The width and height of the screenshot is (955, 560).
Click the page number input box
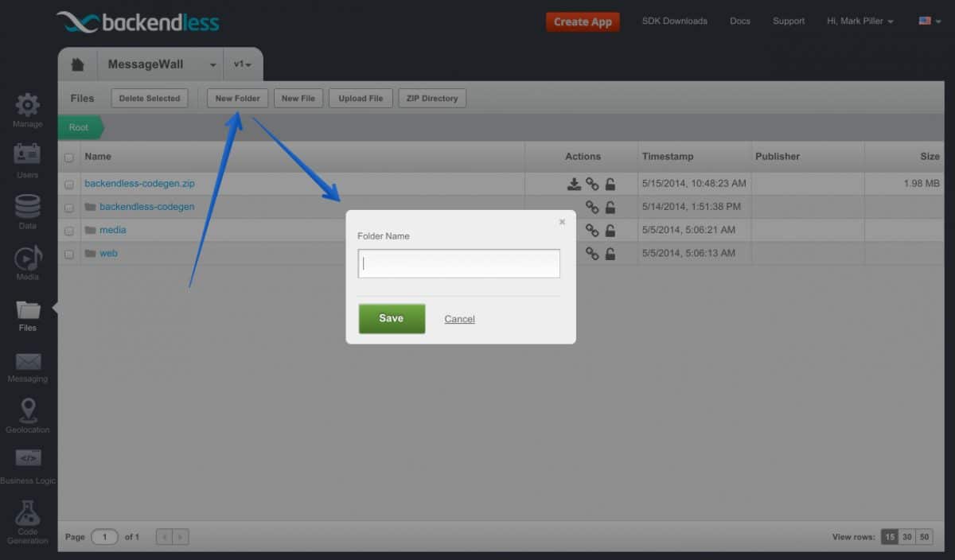(104, 537)
